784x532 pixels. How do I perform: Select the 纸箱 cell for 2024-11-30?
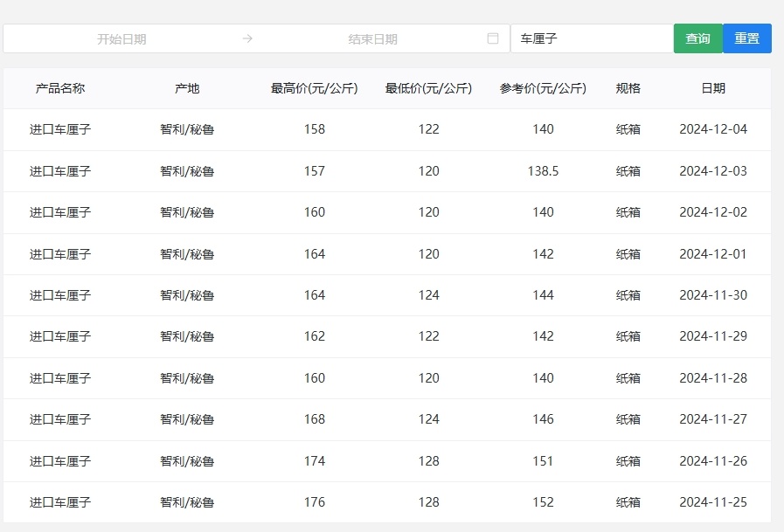(629, 295)
